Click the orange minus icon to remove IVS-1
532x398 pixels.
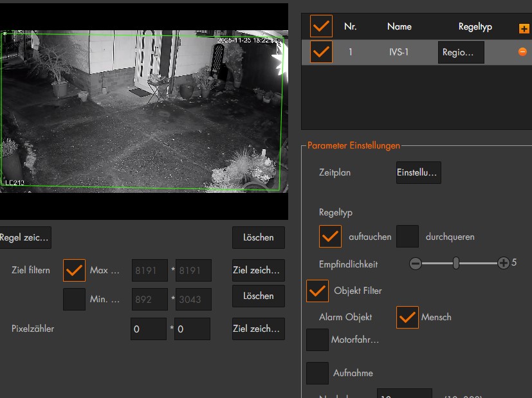522,52
